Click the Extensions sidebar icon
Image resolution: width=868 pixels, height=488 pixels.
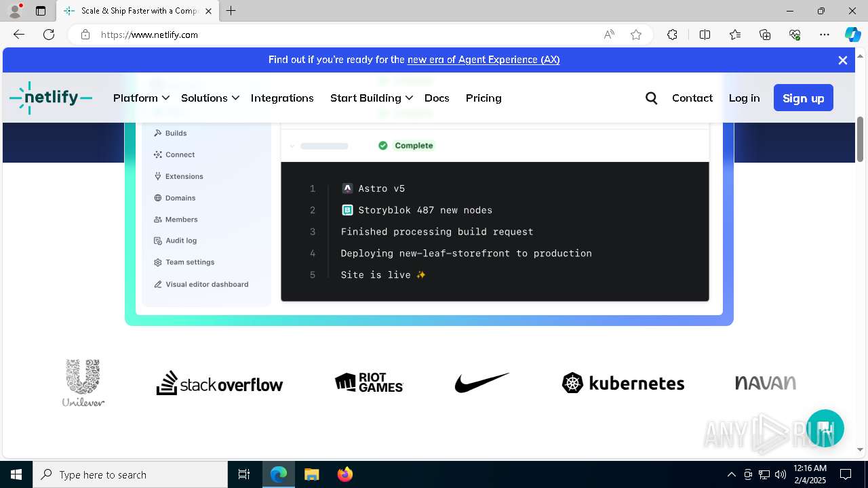tap(158, 176)
